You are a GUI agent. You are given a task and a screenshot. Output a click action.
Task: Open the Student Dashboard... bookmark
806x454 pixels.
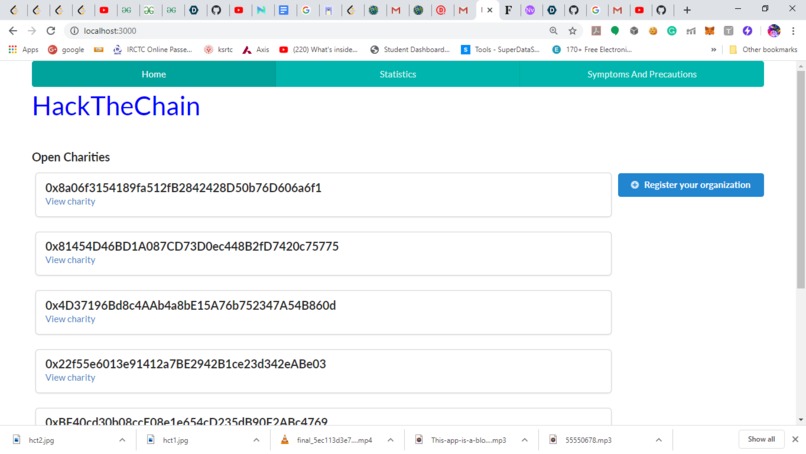click(410, 49)
